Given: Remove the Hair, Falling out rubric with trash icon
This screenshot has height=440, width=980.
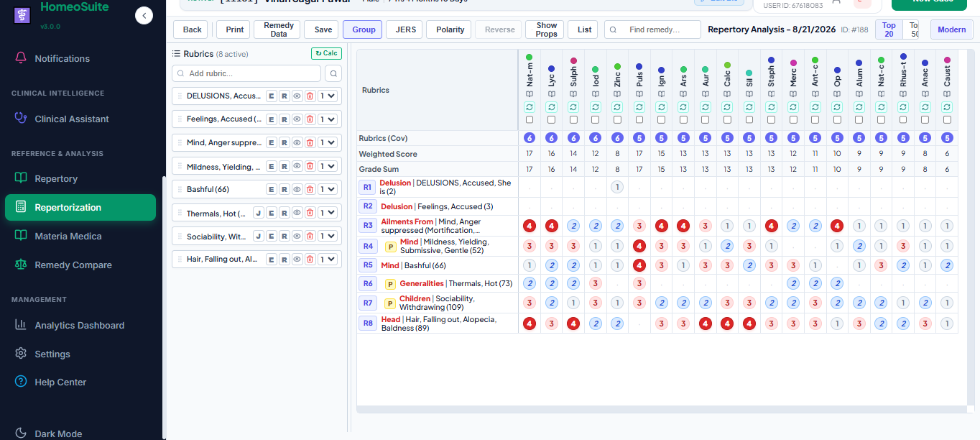Looking at the screenshot, I should (x=310, y=259).
